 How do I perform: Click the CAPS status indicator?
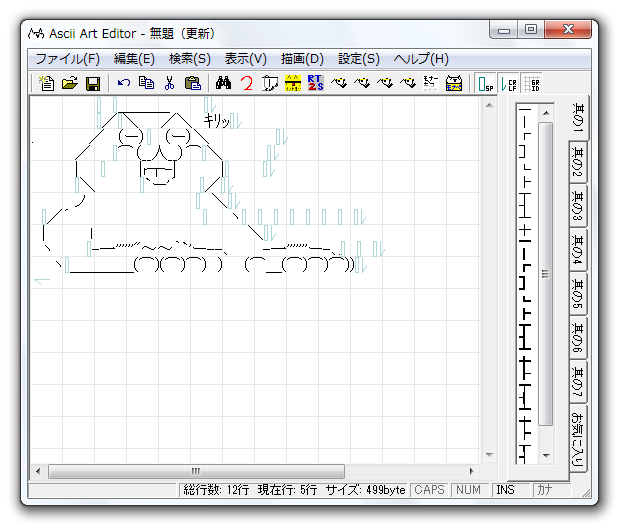tap(429, 490)
